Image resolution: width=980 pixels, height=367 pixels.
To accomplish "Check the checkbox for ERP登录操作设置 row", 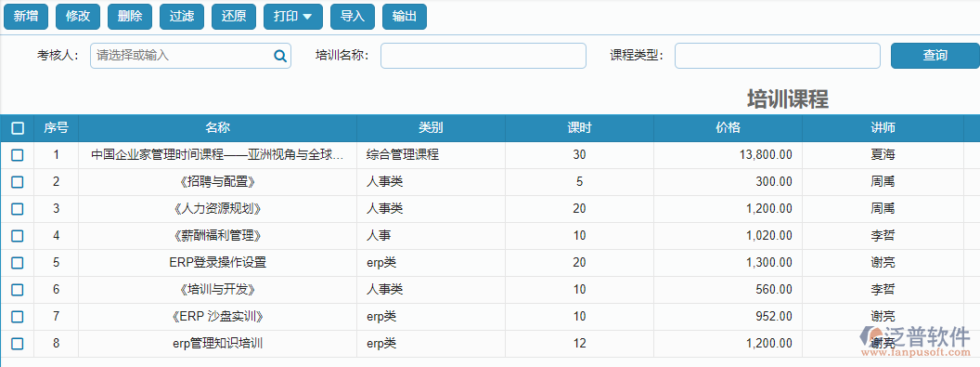I will (18, 263).
